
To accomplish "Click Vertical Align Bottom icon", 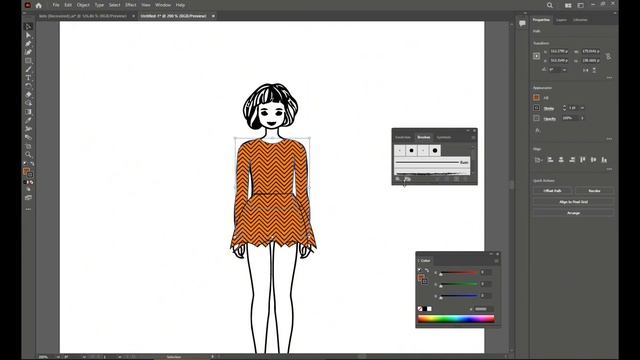I will coord(604,160).
